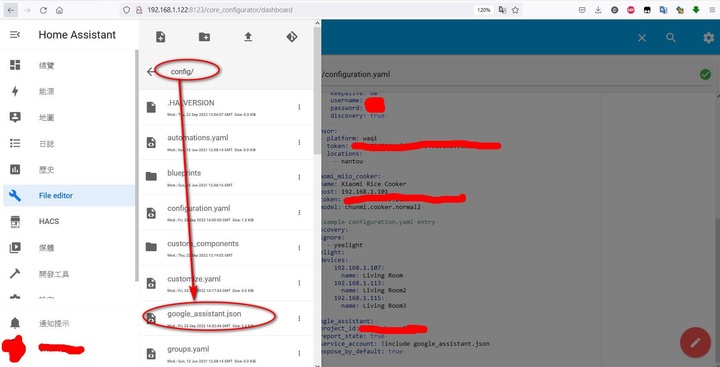Viewport: 720px width, 367px height.
Task: Open the 地圖 map panel
Action: (69, 118)
